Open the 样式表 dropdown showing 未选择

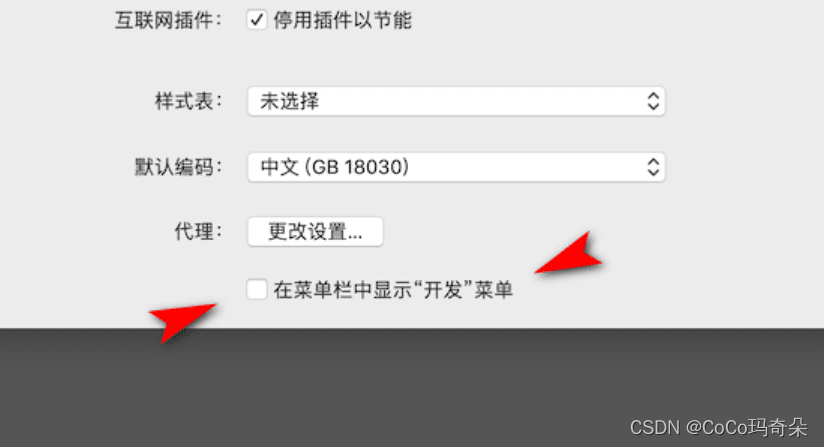[456, 101]
